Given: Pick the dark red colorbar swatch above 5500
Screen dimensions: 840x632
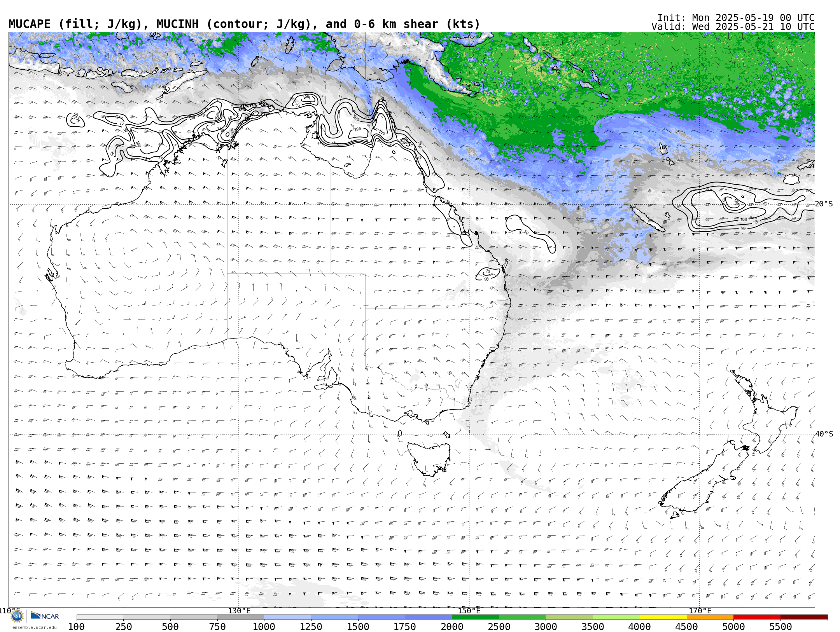Looking at the screenshot, I should pyautogui.click(x=804, y=617).
